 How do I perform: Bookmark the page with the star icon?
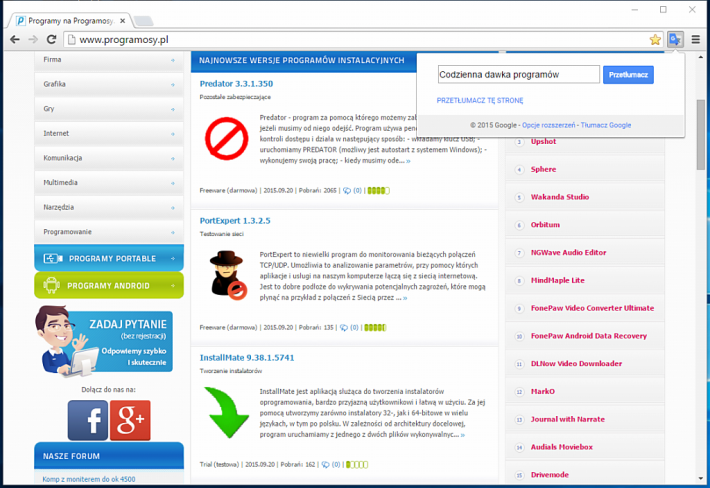[x=655, y=40]
